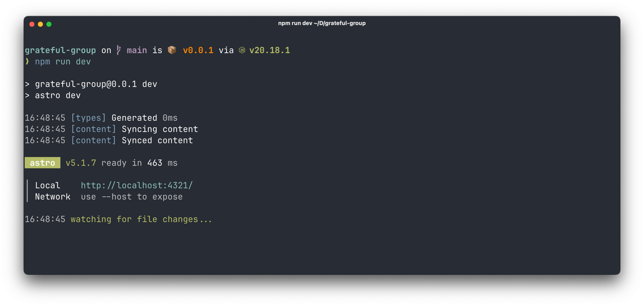This screenshot has height=306, width=644.
Task: Click the Syncing content log line
Action: (160, 129)
